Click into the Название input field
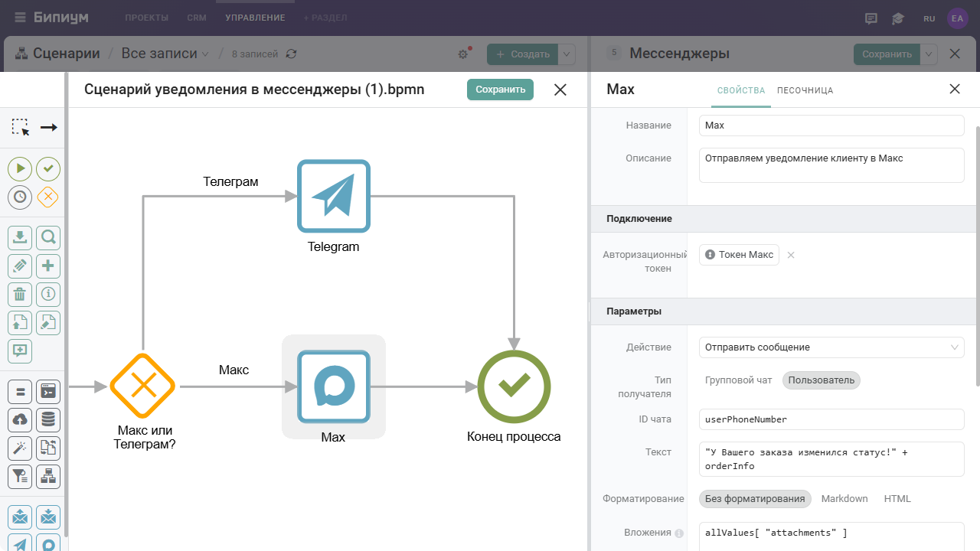The height and width of the screenshot is (551, 980). tap(831, 126)
